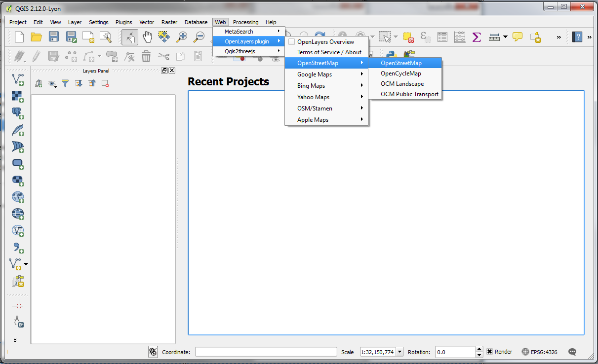
Task: Click the Coordinate input field
Action: [266, 352]
